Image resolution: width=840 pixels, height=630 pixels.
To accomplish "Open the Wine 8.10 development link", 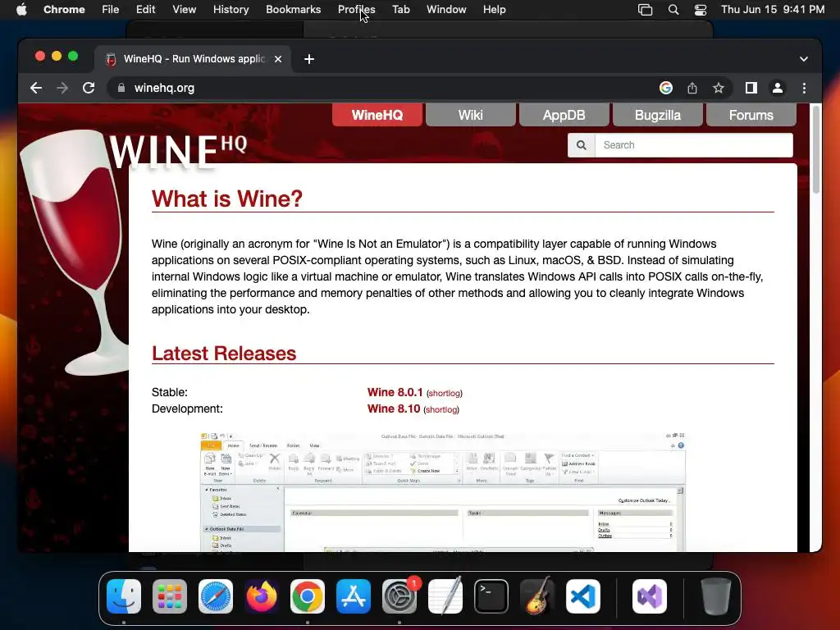I will 393,409.
